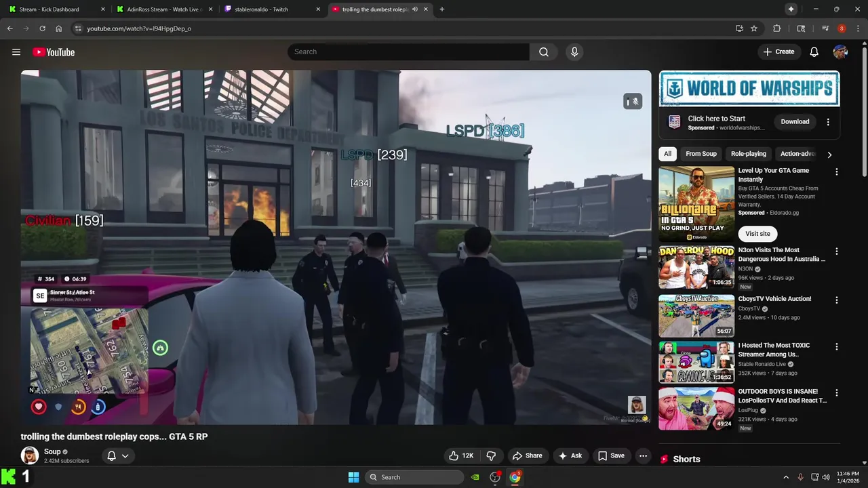Open the Chrome extensions puzzle icon
This screenshot has width=868, height=488.
pyautogui.click(x=777, y=28)
